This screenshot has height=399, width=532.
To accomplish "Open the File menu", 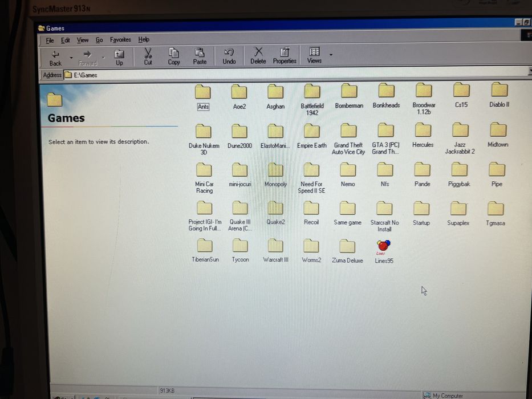I will [50, 40].
